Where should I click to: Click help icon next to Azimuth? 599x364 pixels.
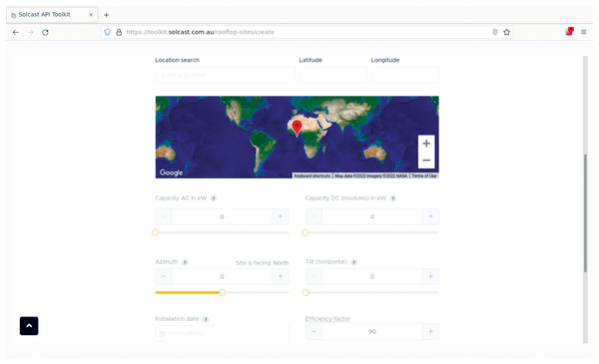[x=185, y=262]
